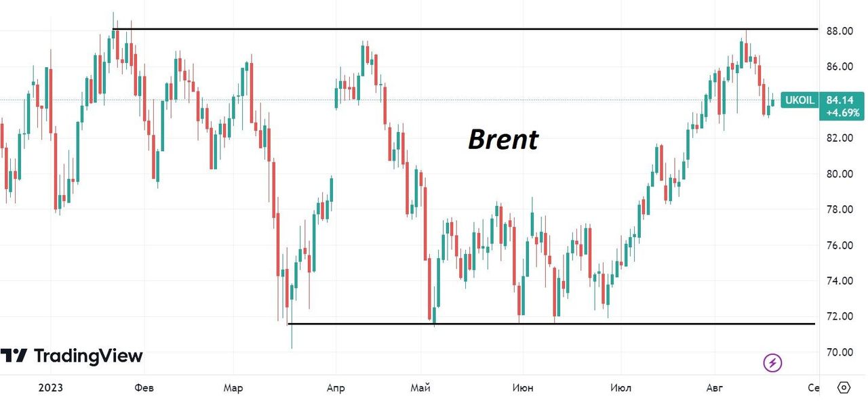Click the Авг month marker
The height and width of the screenshot is (401, 868).
[715, 388]
